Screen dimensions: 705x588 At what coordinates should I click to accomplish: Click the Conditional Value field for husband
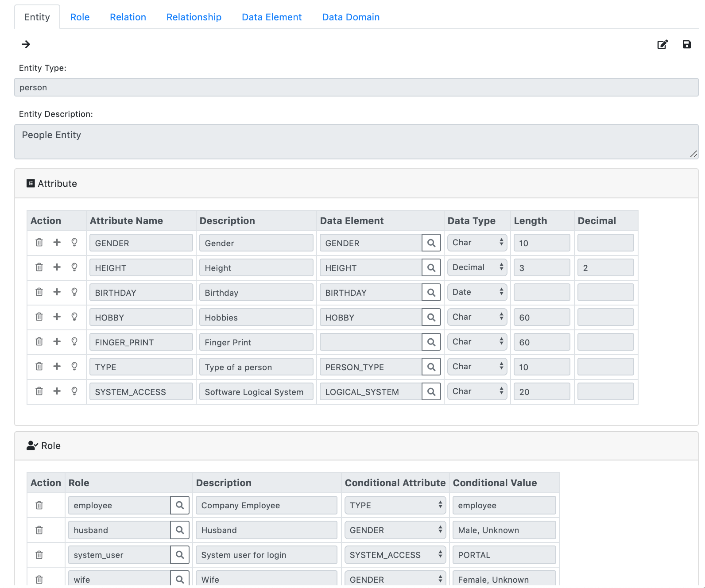coord(504,530)
